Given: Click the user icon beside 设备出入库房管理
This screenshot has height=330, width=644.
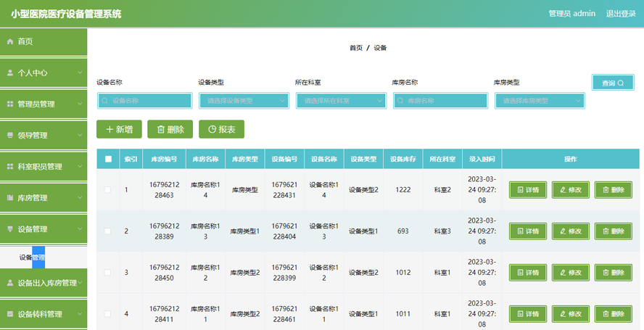Looking at the screenshot, I should pyautogui.click(x=10, y=283).
